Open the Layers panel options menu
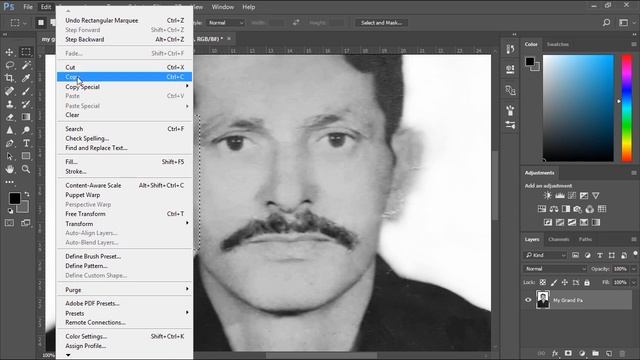Viewport: 640px width, 360px height. click(634, 239)
